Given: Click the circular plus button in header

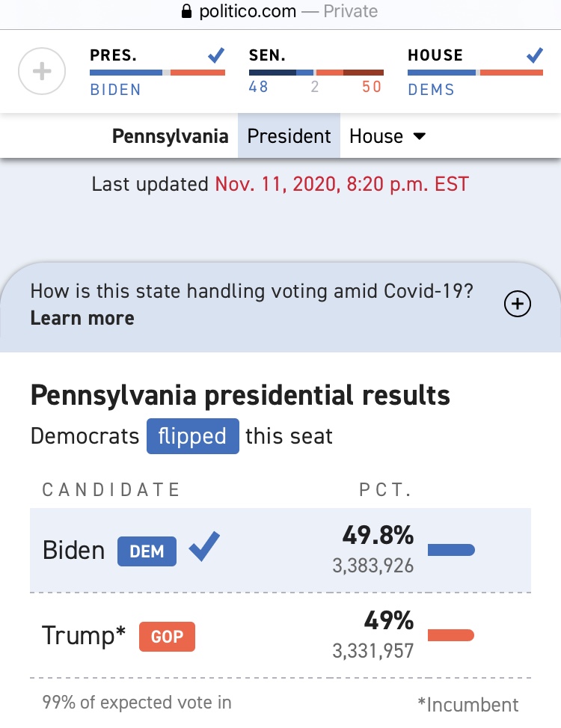Looking at the screenshot, I should click(x=42, y=71).
